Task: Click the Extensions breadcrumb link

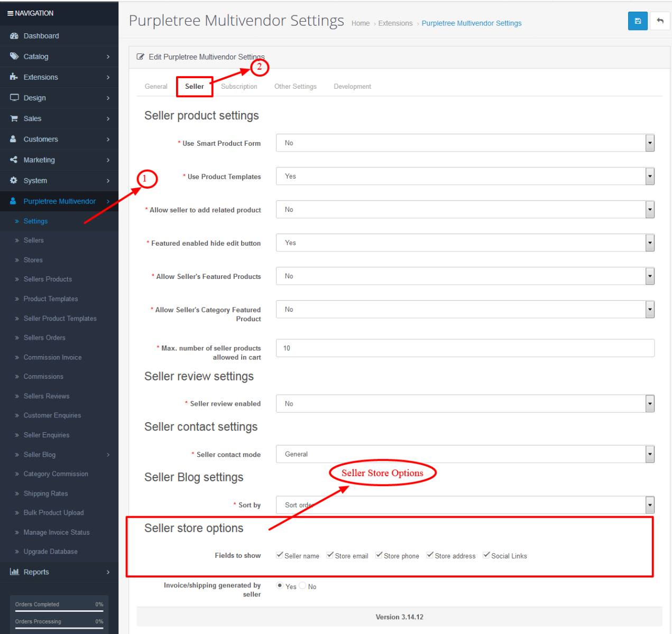Action: point(395,23)
